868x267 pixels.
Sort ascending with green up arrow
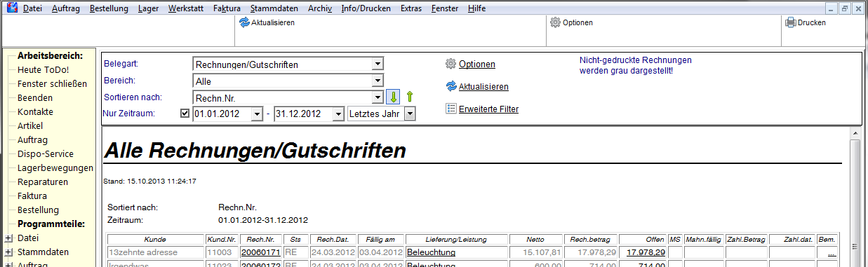coord(410,97)
